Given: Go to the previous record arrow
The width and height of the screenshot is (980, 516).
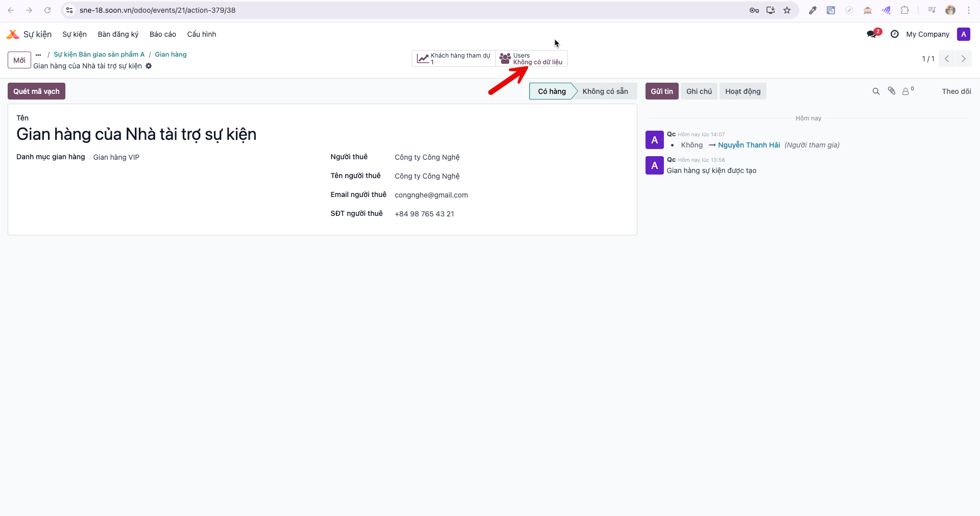Looking at the screenshot, I should click(x=947, y=59).
